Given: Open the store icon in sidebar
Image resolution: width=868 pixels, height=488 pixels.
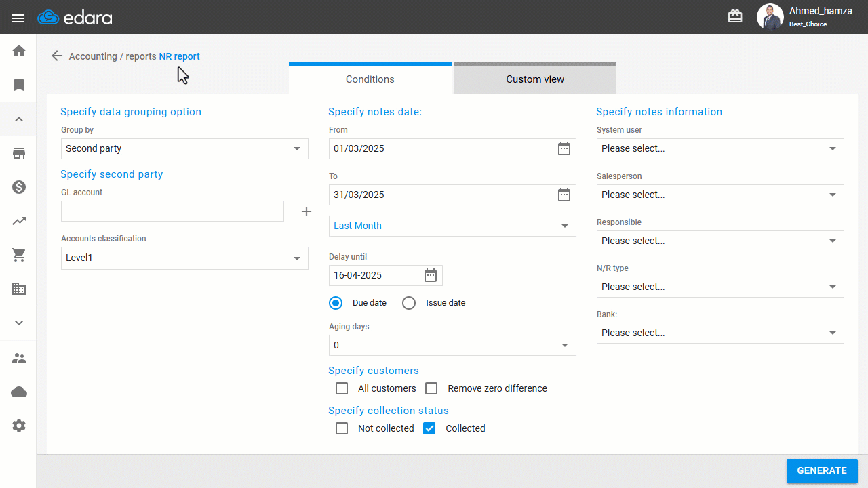Looking at the screenshot, I should (19, 153).
